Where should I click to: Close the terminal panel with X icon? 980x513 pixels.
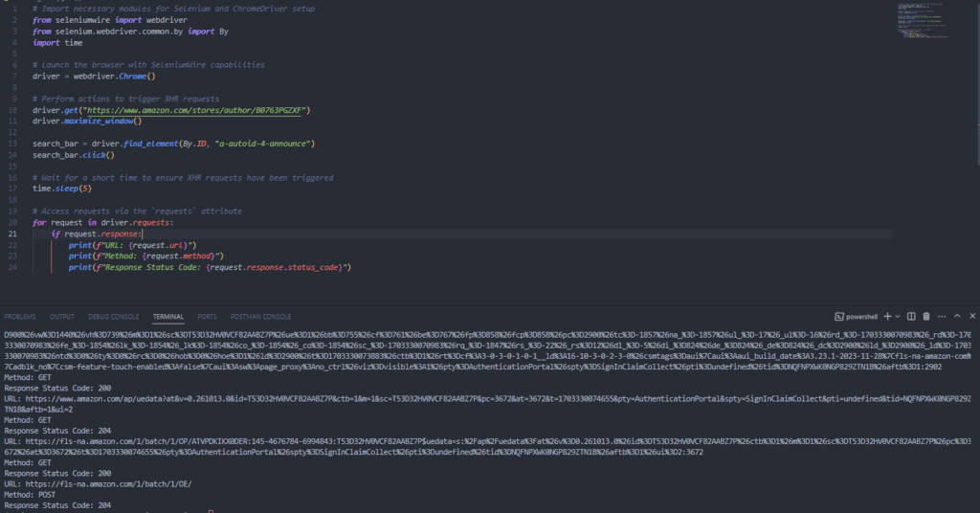970,316
